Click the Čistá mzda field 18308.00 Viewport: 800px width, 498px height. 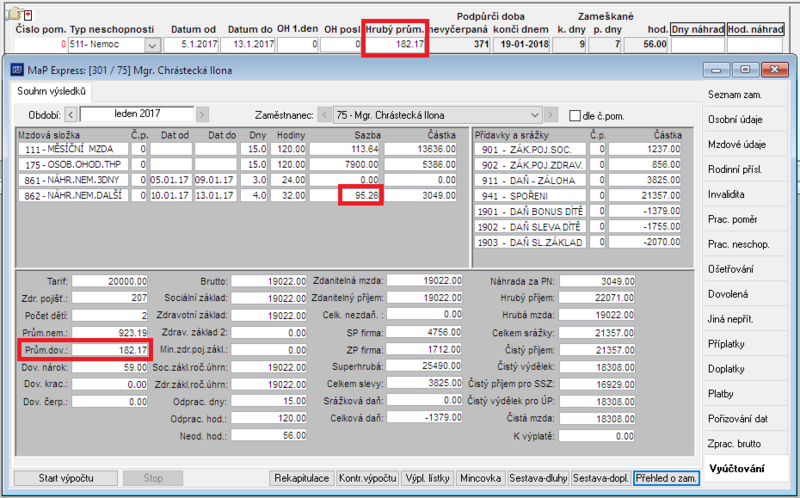[597, 418]
